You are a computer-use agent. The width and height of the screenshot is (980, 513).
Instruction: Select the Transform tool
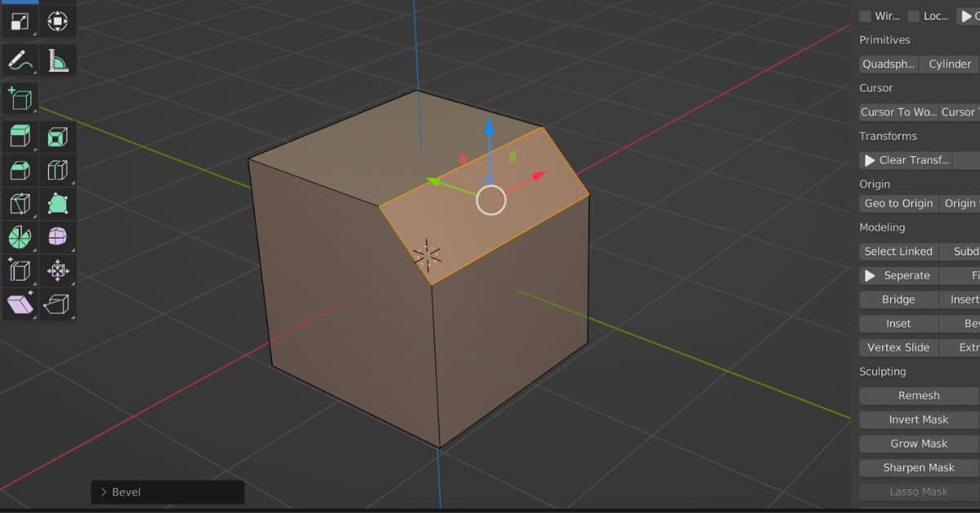pyautogui.click(x=57, y=21)
